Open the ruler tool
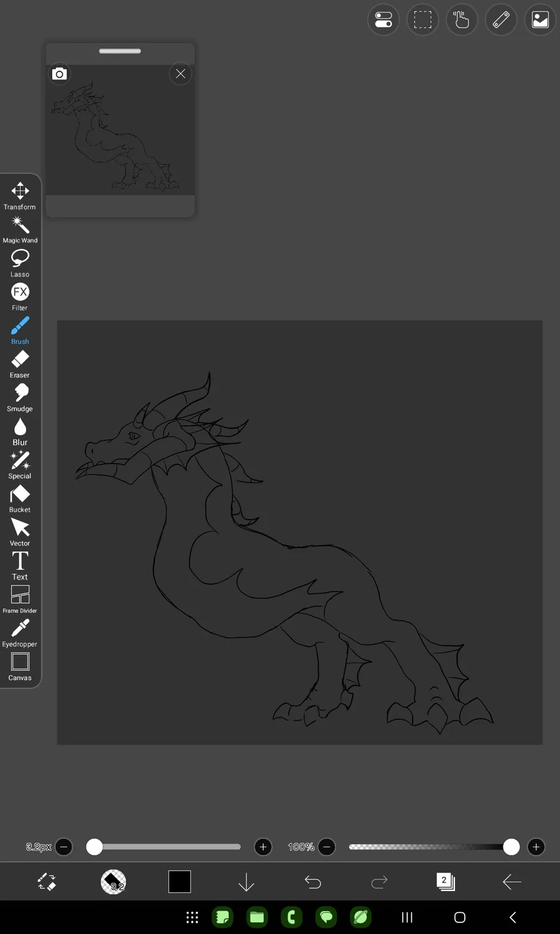 click(x=501, y=20)
